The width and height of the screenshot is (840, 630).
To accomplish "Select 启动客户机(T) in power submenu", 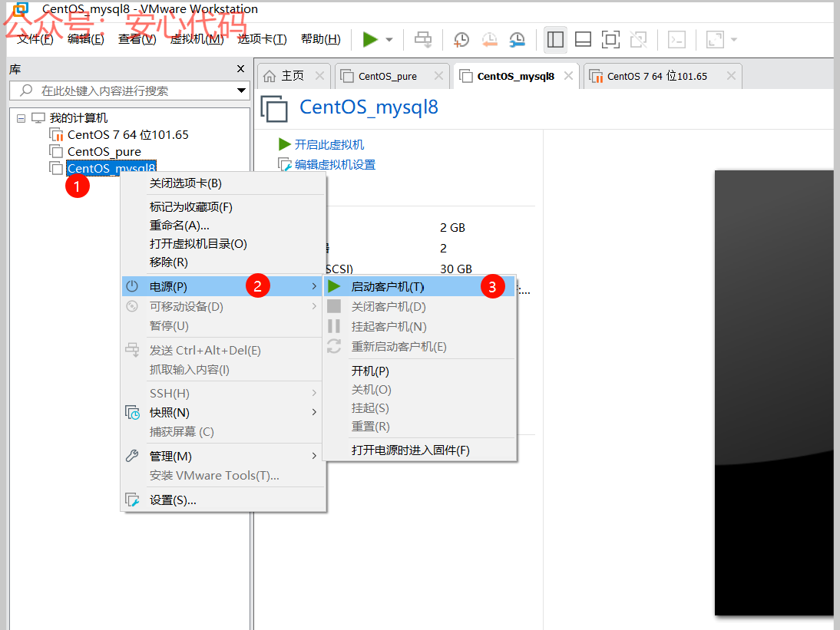I will tap(419, 286).
